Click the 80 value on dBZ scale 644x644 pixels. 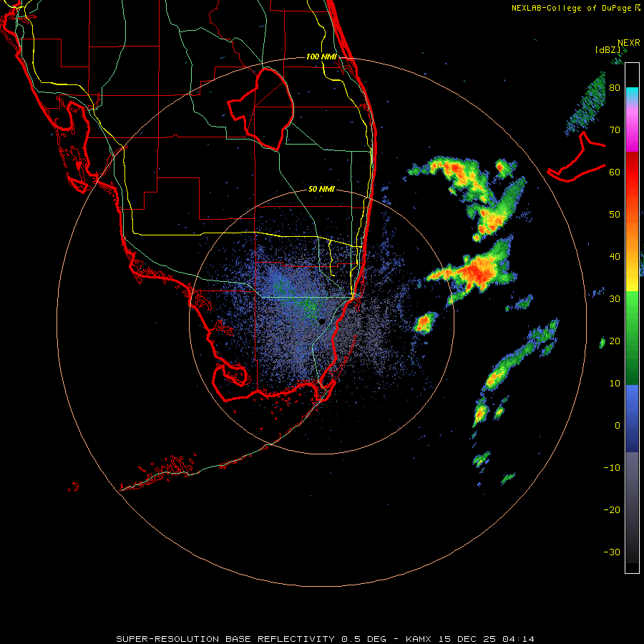click(x=615, y=88)
